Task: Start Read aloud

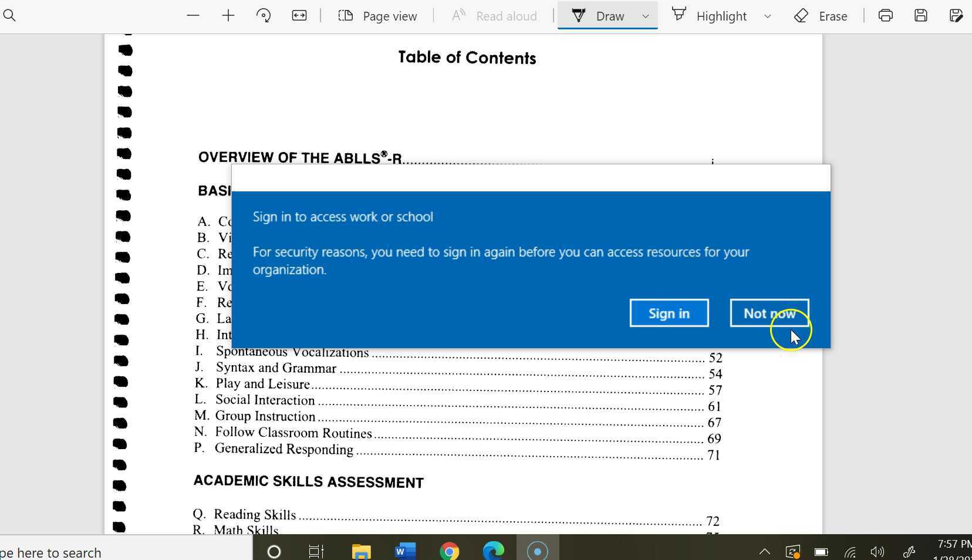Action: pos(494,16)
